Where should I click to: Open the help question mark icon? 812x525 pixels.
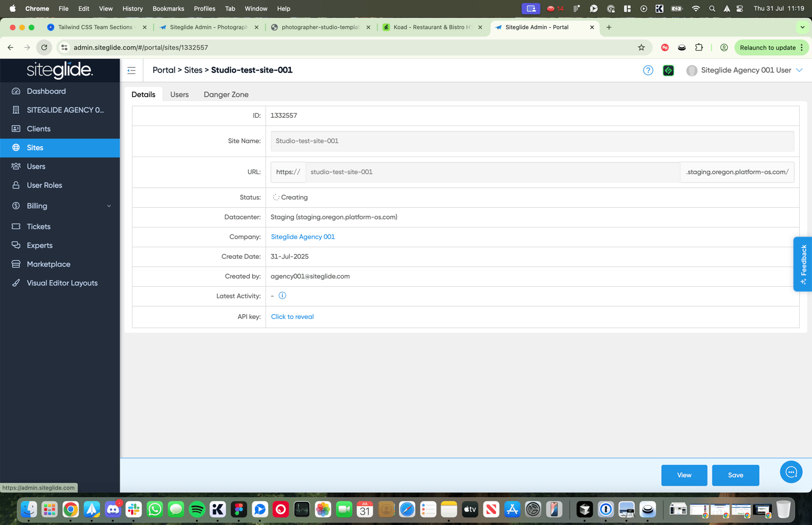pyautogui.click(x=648, y=71)
